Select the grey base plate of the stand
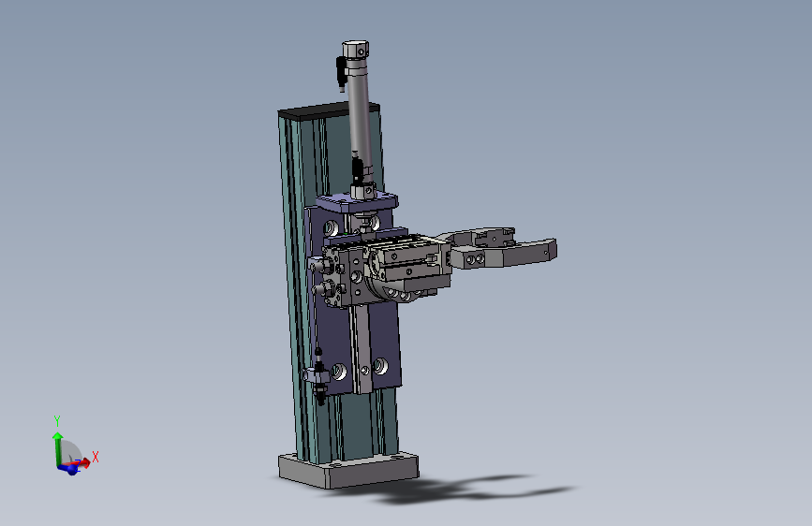Image resolution: width=812 pixels, height=526 pixels. pyautogui.click(x=348, y=470)
